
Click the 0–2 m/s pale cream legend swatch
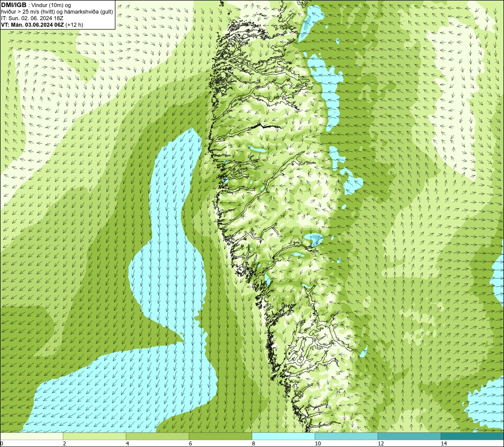click(x=31, y=436)
